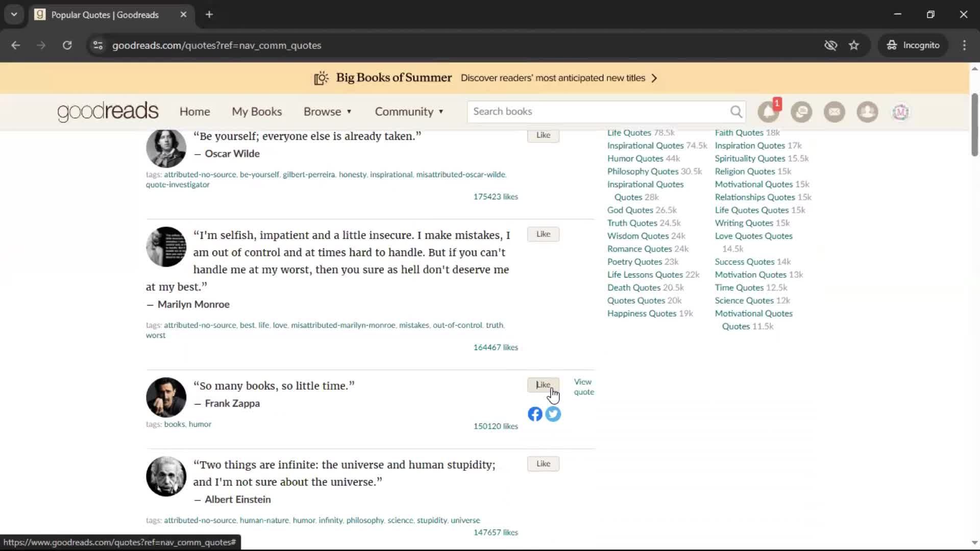
Task: Share Frank Zappa quote on Facebook
Action: point(535,414)
